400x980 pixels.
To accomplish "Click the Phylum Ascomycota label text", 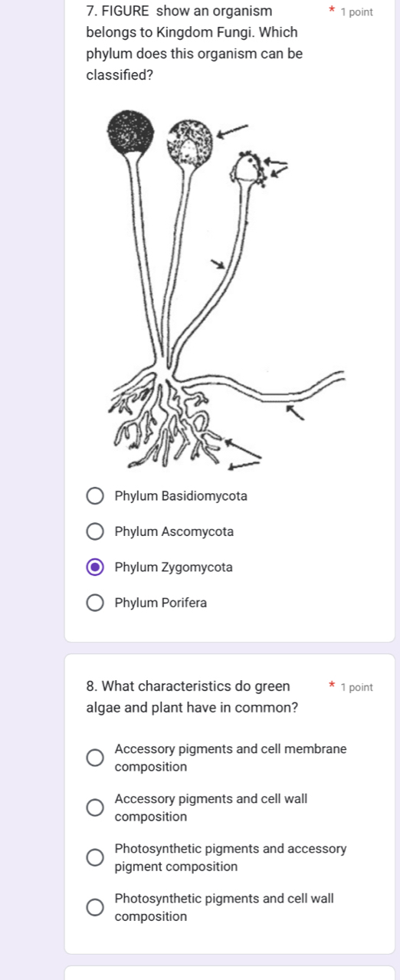I will (174, 532).
